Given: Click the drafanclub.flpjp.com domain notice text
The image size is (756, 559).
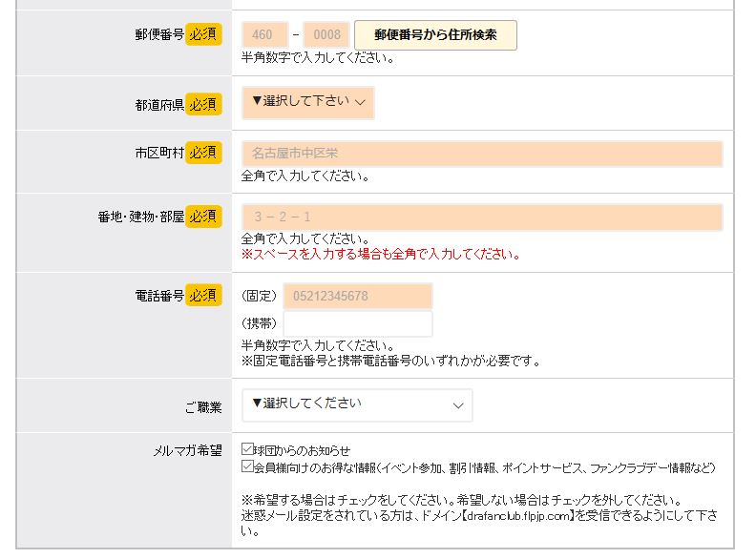Looking at the screenshot, I should coord(479,524).
